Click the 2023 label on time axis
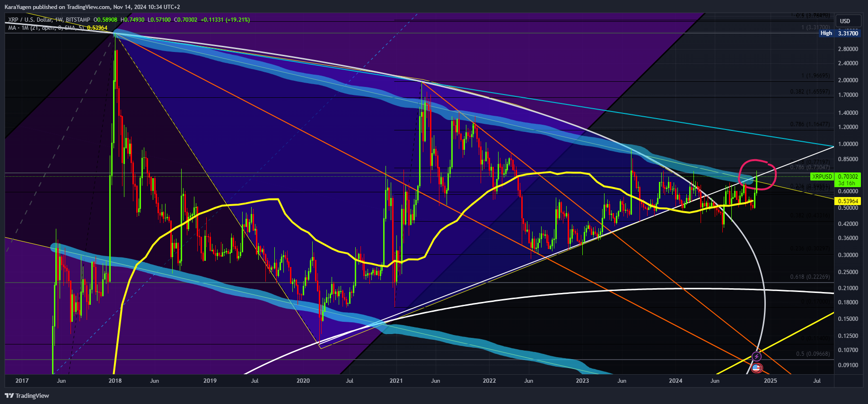Screen dimensions: 868x404 pyautogui.click(x=582, y=381)
